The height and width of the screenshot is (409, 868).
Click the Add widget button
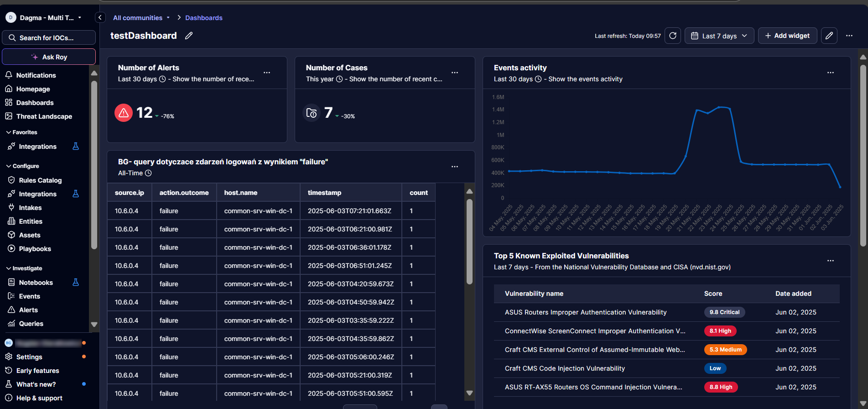pyautogui.click(x=787, y=36)
